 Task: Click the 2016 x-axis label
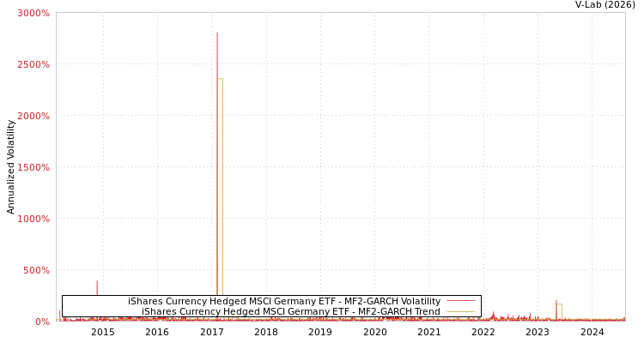pyautogui.click(x=157, y=332)
